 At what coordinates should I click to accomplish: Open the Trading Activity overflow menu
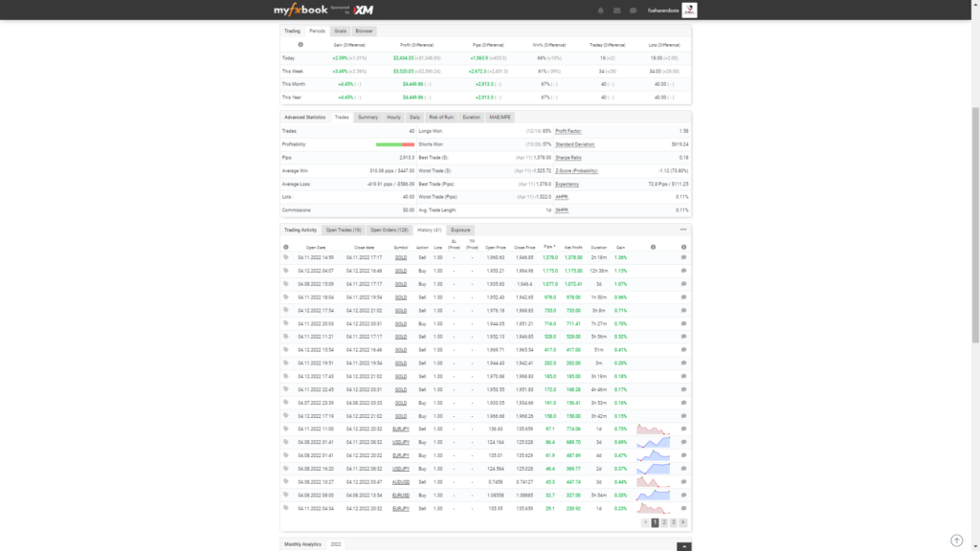pyautogui.click(x=683, y=230)
